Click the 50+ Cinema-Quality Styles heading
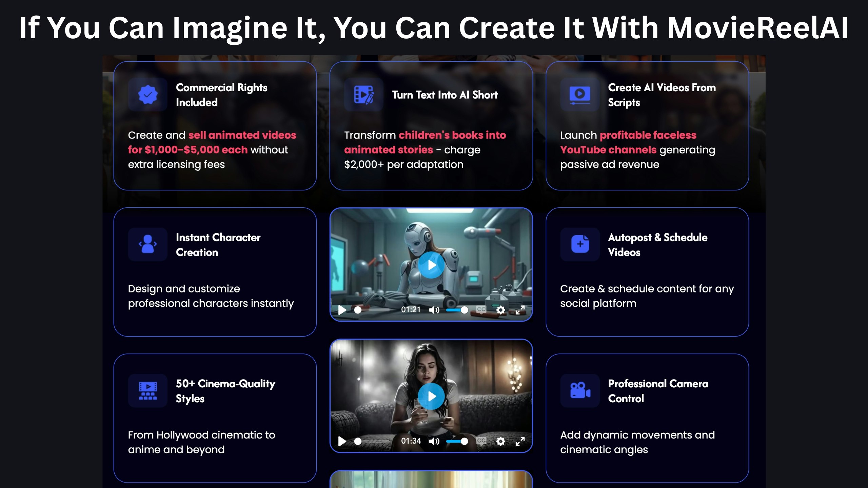This screenshot has height=488, width=868. [x=225, y=391]
